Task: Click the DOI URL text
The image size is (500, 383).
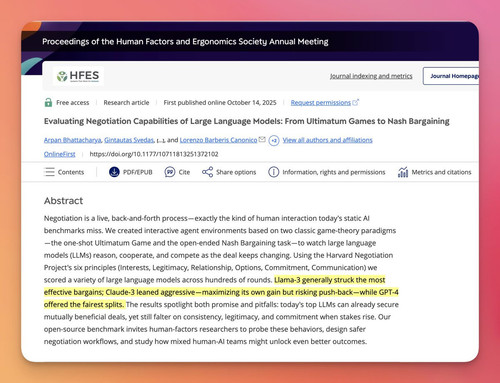Action: [154, 154]
